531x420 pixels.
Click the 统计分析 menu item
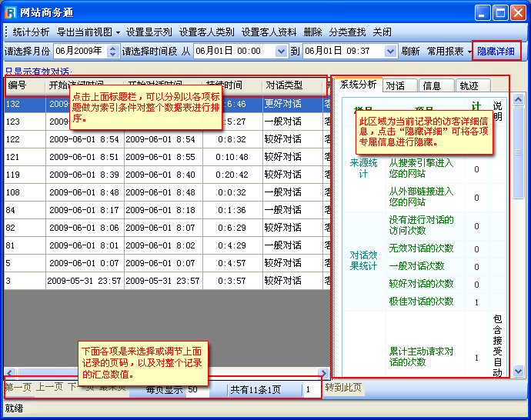tap(31, 32)
